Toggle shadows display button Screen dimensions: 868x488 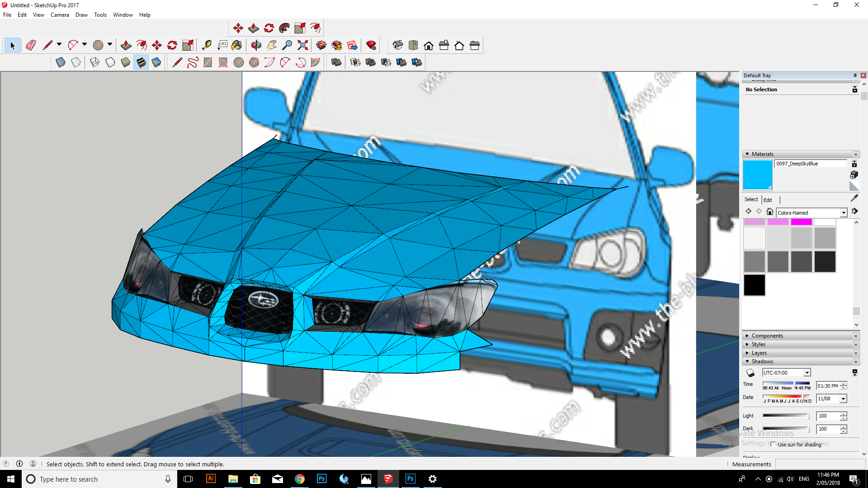(x=750, y=373)
